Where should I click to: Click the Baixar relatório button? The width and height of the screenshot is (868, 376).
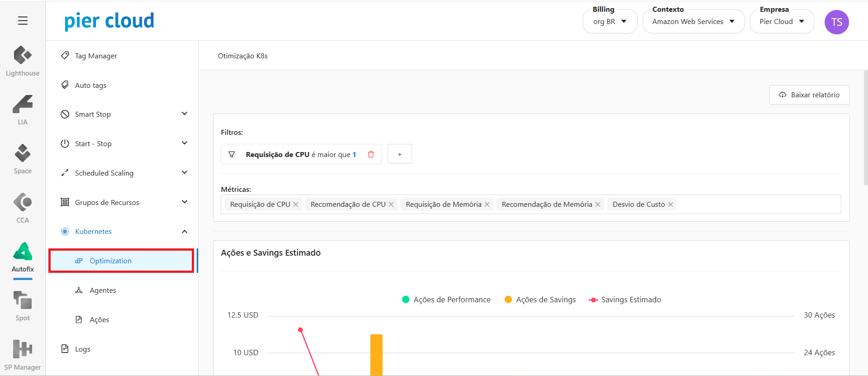click(809, 95)
